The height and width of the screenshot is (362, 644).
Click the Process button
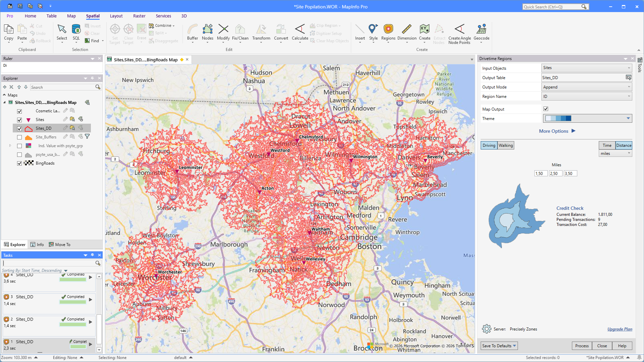(x=582, y=346)
